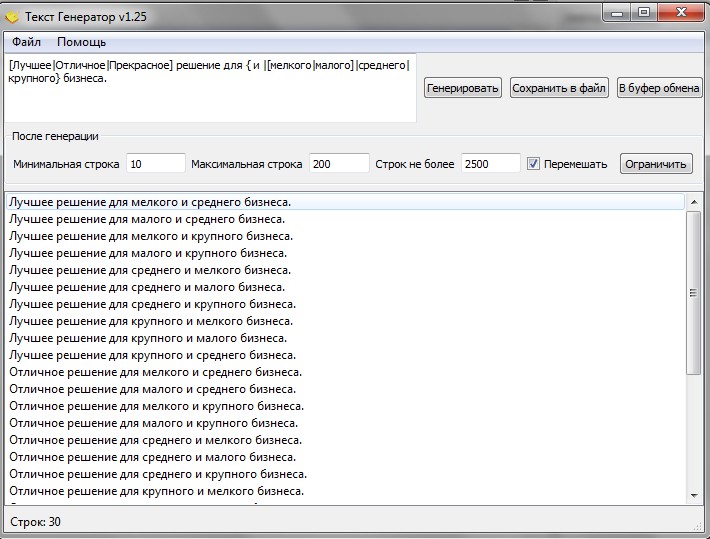710x539 pixels.
Task: Select 'Отличное решение для малого и крупного бизнеса.'
Action: point(346,423)
